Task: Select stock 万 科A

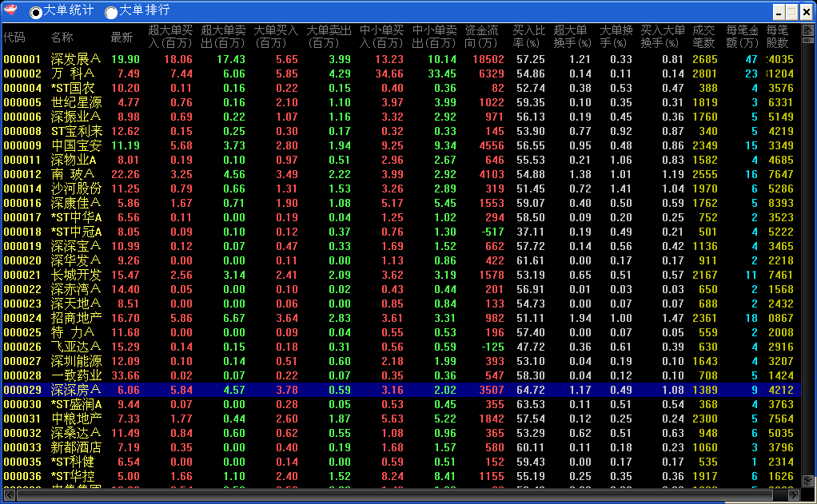Action: [73, 74]
